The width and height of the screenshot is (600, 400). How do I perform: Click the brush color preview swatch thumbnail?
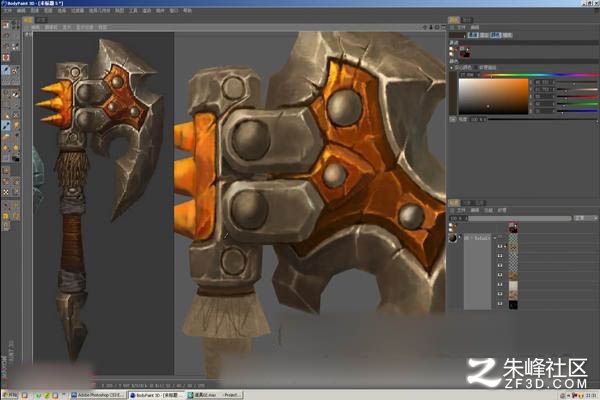[x=465, y=52]
